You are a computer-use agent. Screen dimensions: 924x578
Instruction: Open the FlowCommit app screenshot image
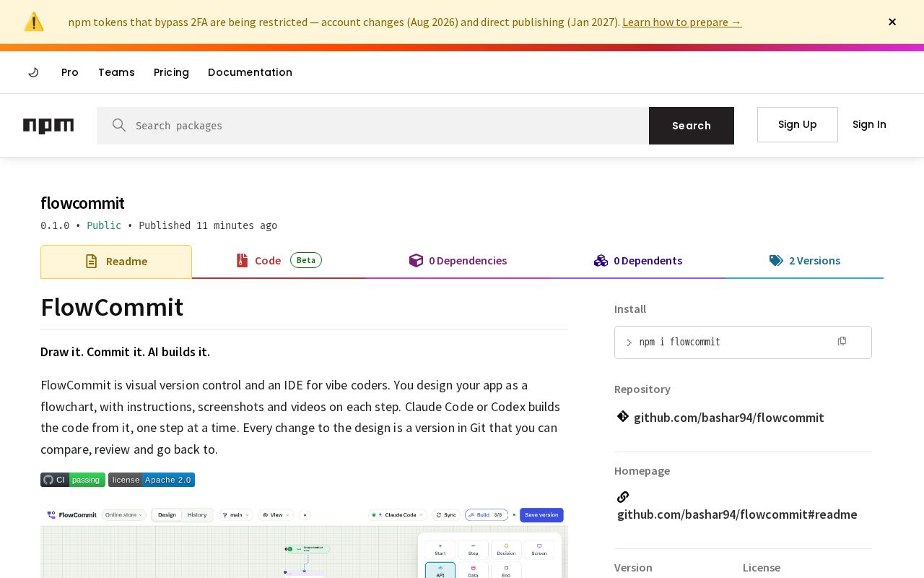click(x=304, y=542)
